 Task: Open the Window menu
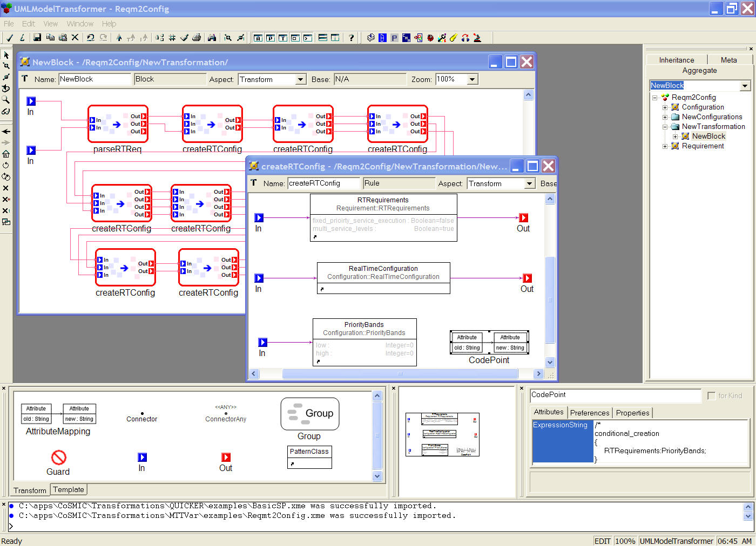[80, 24]
